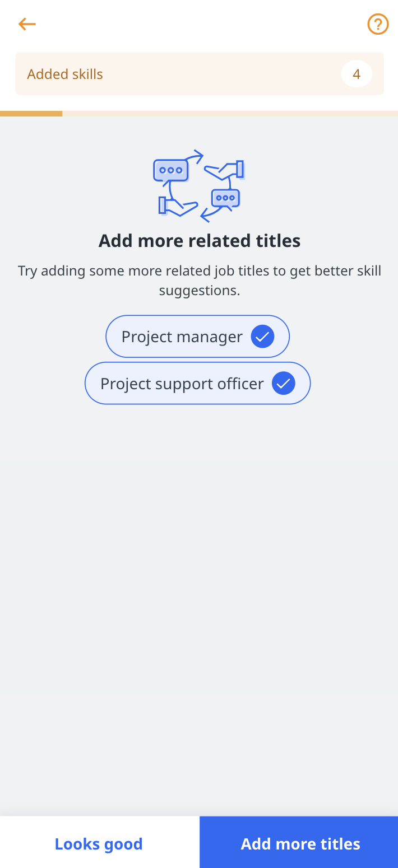The image size is (398, 868).
Task: Click the checkmark icon beside Project manager
Action: coord(262,337)
